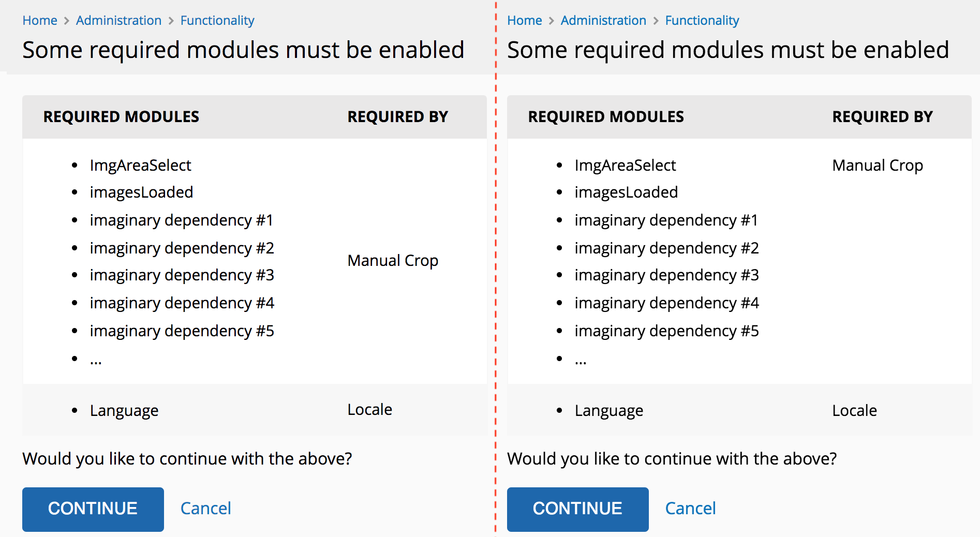Screen dimensions: 980x537
Task: Click Cancel on the left panel
Action: click(x=205, y=509)
